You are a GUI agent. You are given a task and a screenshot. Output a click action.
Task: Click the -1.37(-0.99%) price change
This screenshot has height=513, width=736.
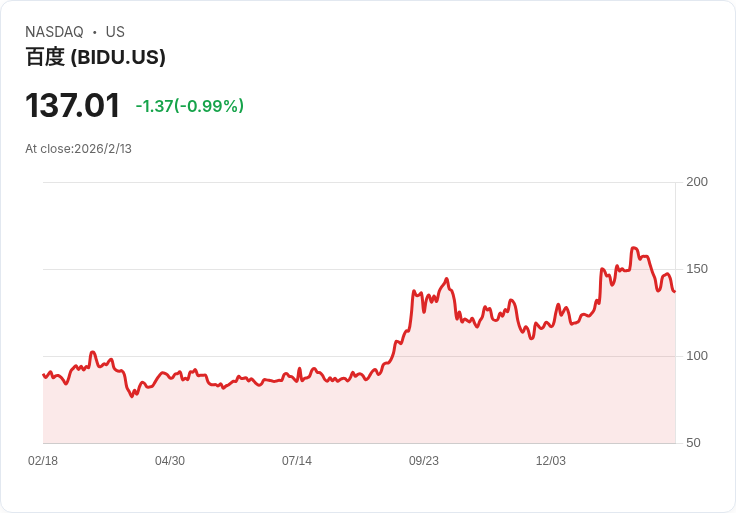(190, 106)
